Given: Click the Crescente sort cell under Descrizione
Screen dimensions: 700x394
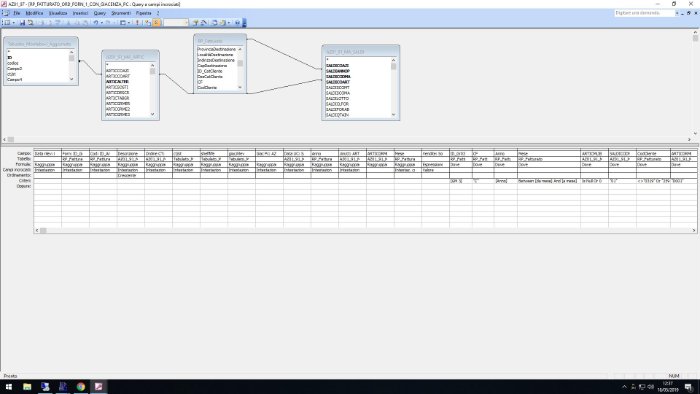Looking at the screenshot, I should coord(130,175).
